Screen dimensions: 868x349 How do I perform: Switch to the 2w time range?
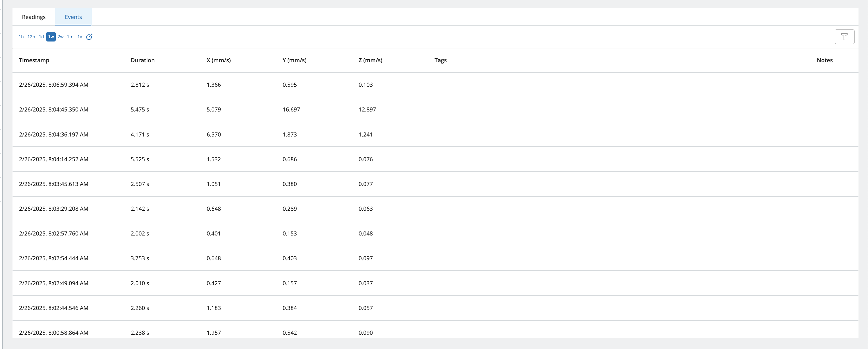[x=61, y=37]
